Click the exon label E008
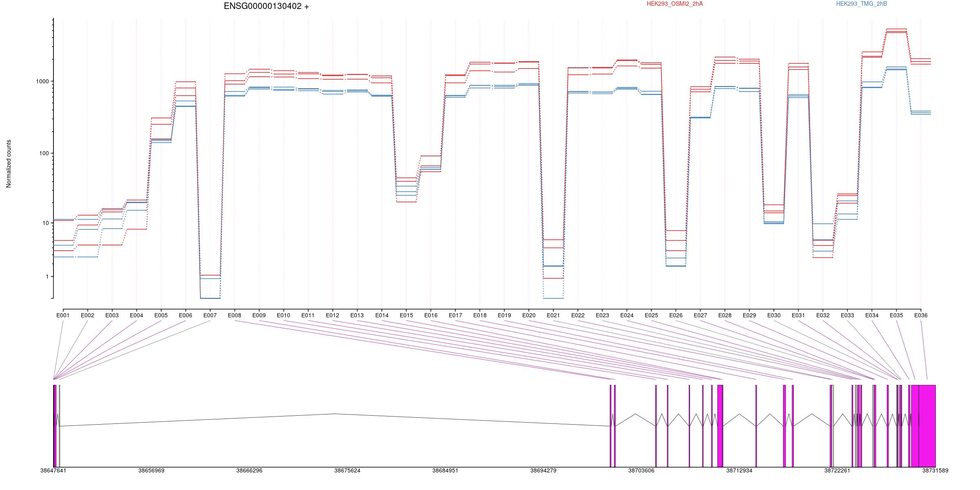 tap(234, 315)
